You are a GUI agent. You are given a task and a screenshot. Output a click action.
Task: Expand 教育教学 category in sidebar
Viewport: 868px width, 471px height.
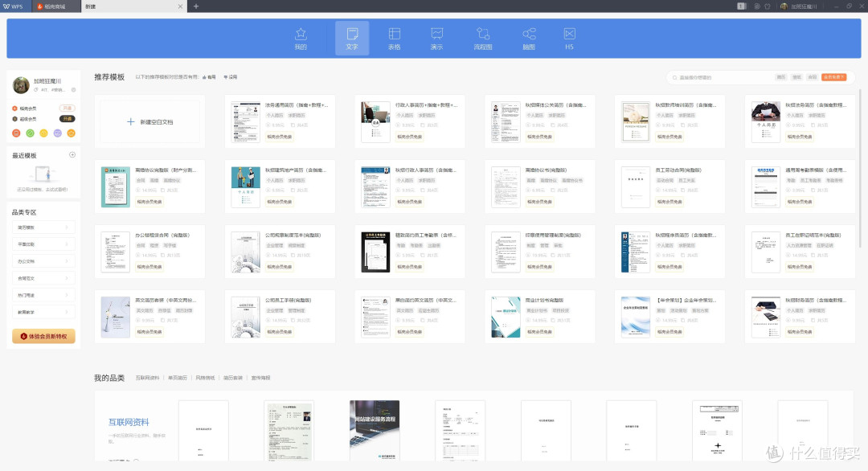point(43,312)
